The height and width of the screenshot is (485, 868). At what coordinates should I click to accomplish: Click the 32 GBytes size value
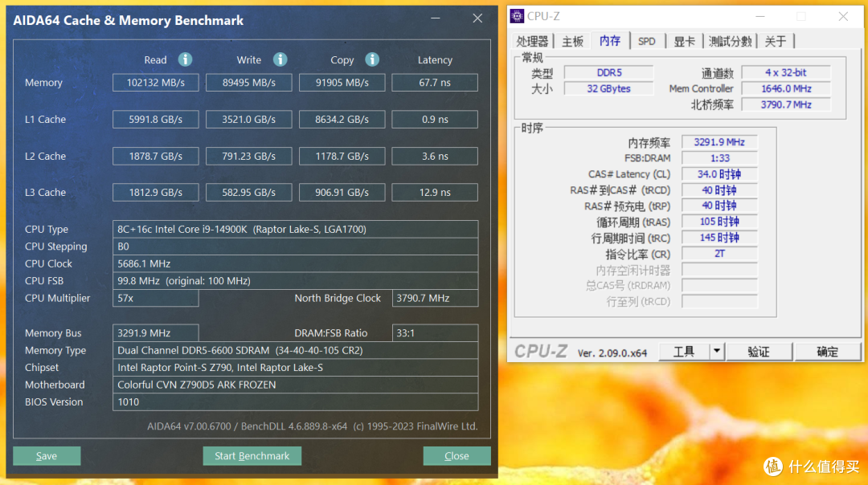click(x=609, y=88)
